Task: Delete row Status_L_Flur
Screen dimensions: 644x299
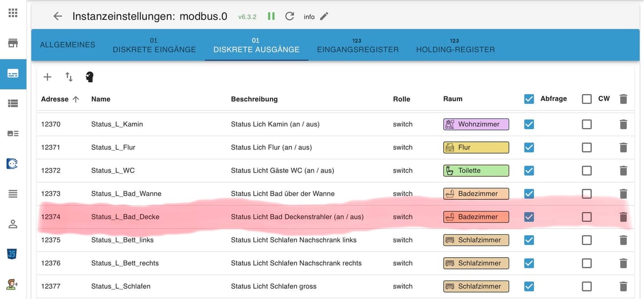Action: [623, 147]
